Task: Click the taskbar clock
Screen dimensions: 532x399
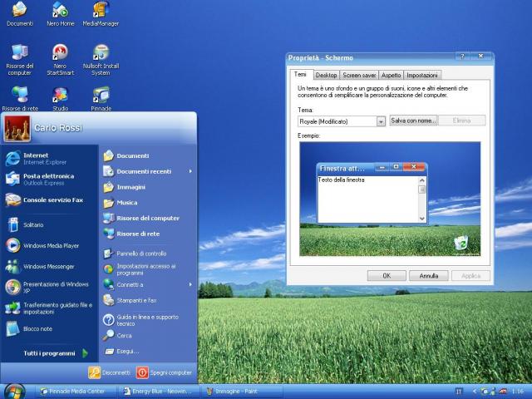Action: tap(517, 392)
